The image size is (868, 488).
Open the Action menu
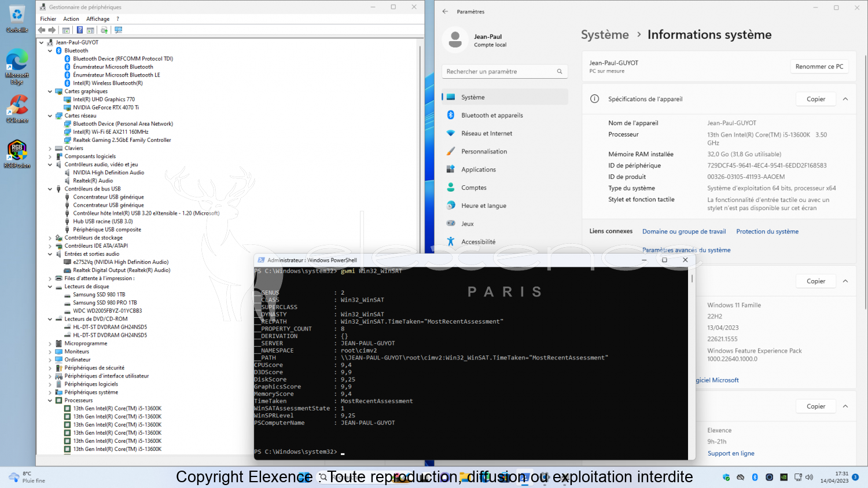coord(71,19)
